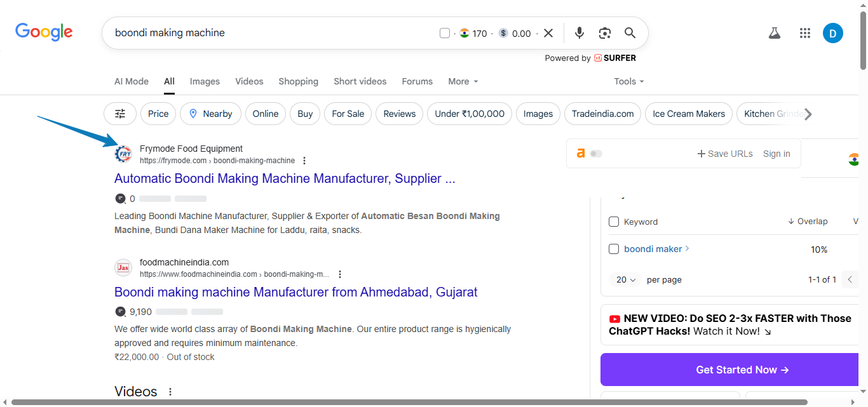The height and width of the screenshot is (407, 868).
Task: Click inside the search input field
Action: tap(273, 33)
